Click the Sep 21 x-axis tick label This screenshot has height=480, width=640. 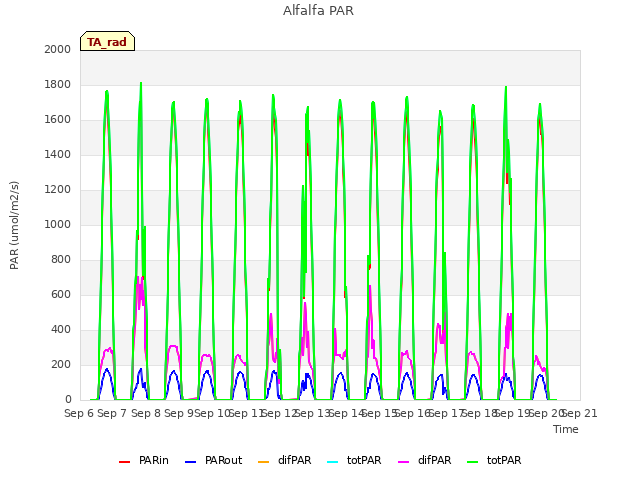click(x=580, y=413)
